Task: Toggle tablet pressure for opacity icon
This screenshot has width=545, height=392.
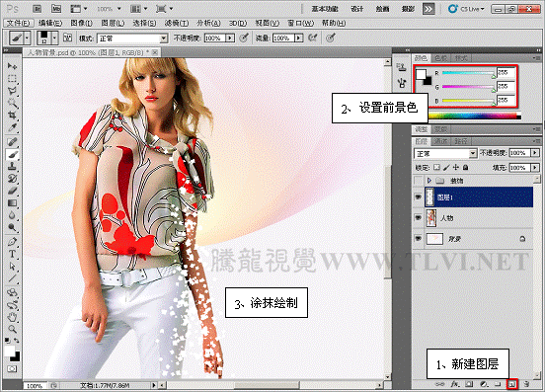Action: pyautogui.click(x=244, y=38)
